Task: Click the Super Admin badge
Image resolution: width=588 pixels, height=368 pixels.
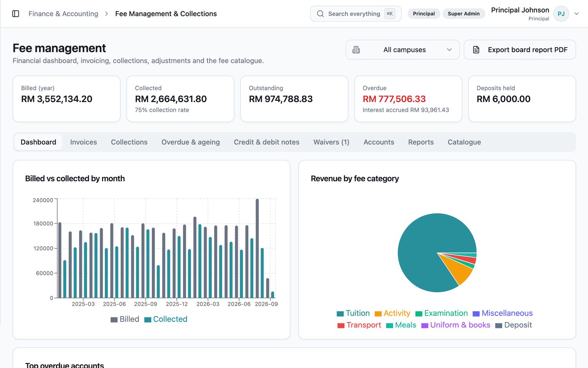Action: (464, 14)
